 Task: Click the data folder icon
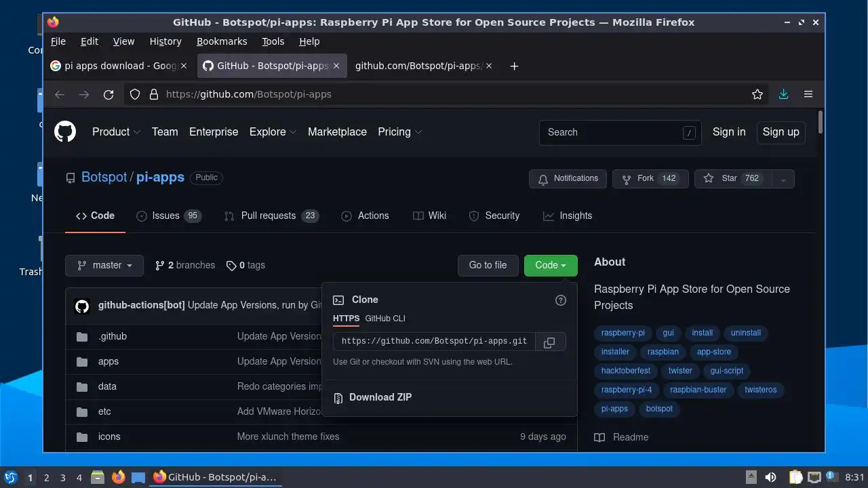(82, 387)
